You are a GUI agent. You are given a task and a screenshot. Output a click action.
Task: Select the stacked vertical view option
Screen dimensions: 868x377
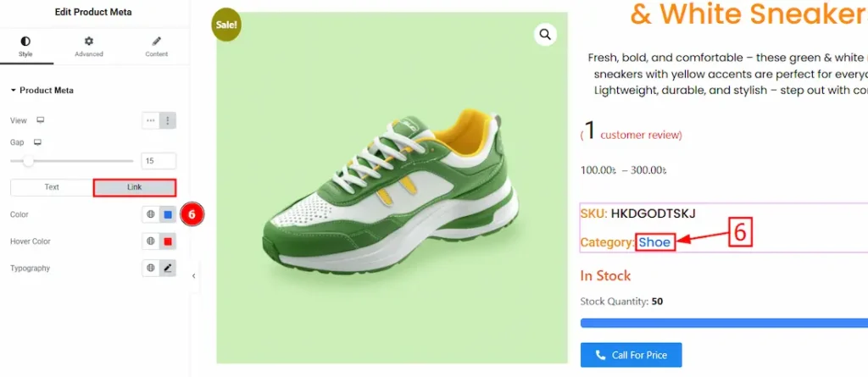coord(168,121)
